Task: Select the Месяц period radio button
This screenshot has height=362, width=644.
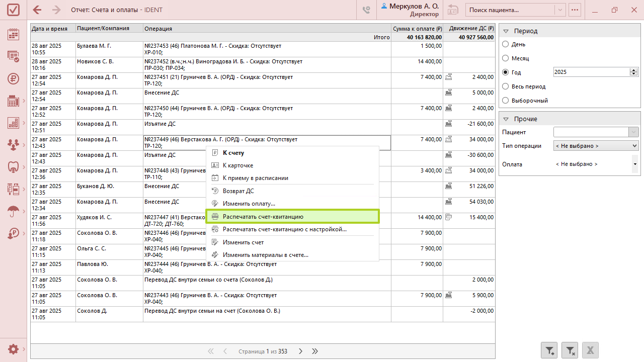Action: 506,58
